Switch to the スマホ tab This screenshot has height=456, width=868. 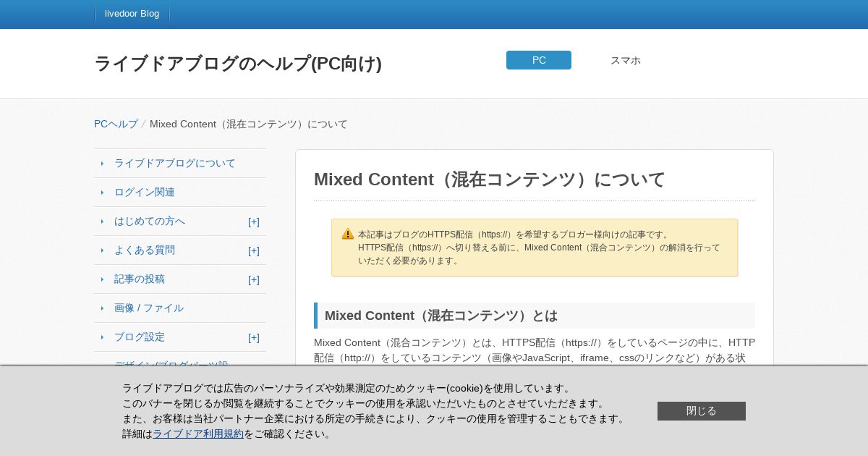coord(626,60)
